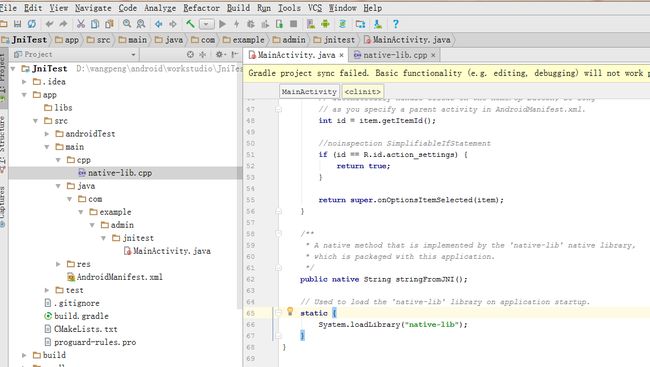Make project with green hammer icon
The height and width of the screenshot is (367, 650).
tap(190, 24)
